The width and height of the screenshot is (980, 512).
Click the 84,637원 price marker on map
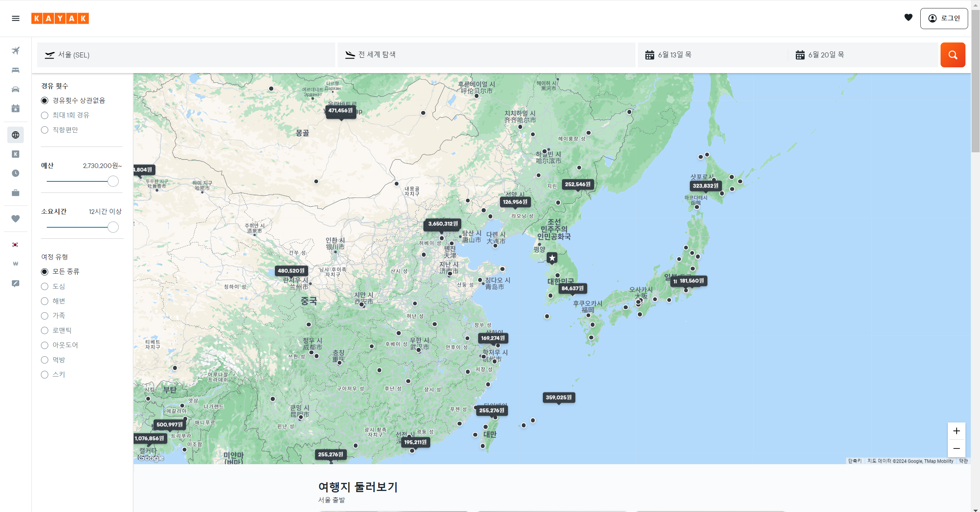tap(572, 288)
